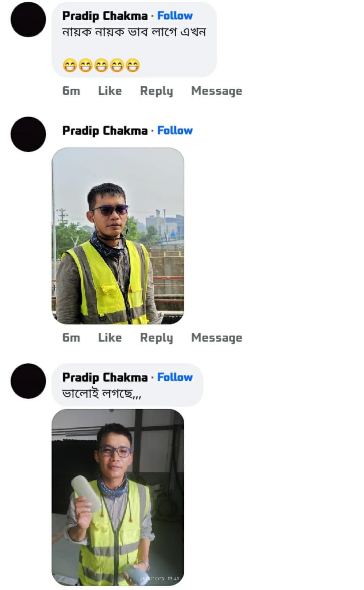Reply to the first emoji comment

[157, 91]
